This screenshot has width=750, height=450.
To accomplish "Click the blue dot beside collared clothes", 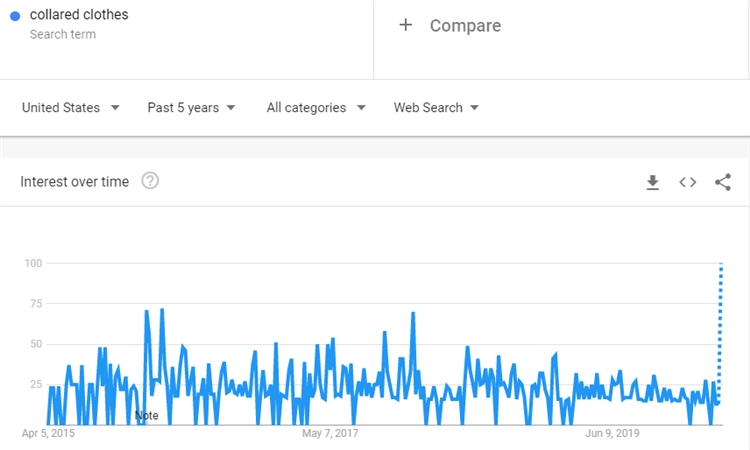I will (15, 16).
